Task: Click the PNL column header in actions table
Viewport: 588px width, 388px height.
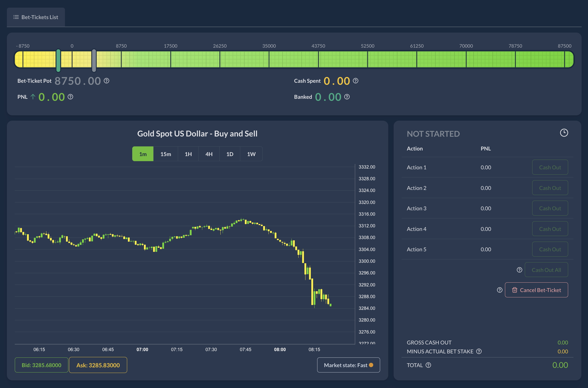Action: [486, 148]
